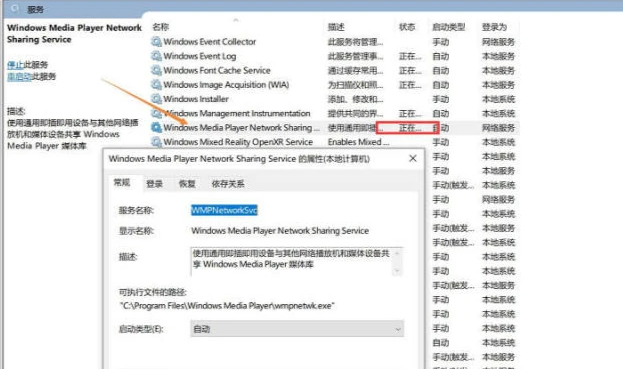Click the display name text in the dialog
623x369 pixels.
(x=280, y=230)
